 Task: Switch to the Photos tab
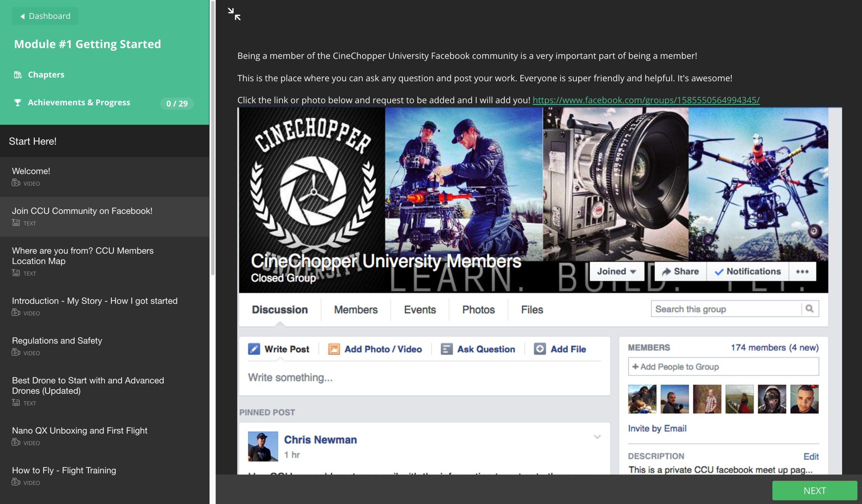click(478, 310)
